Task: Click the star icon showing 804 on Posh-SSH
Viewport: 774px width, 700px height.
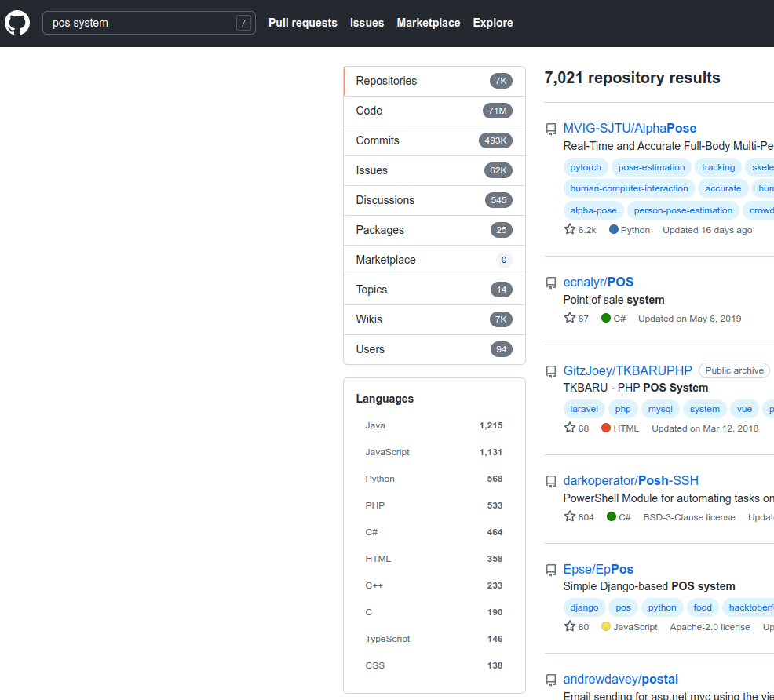Action: [570, 516]
